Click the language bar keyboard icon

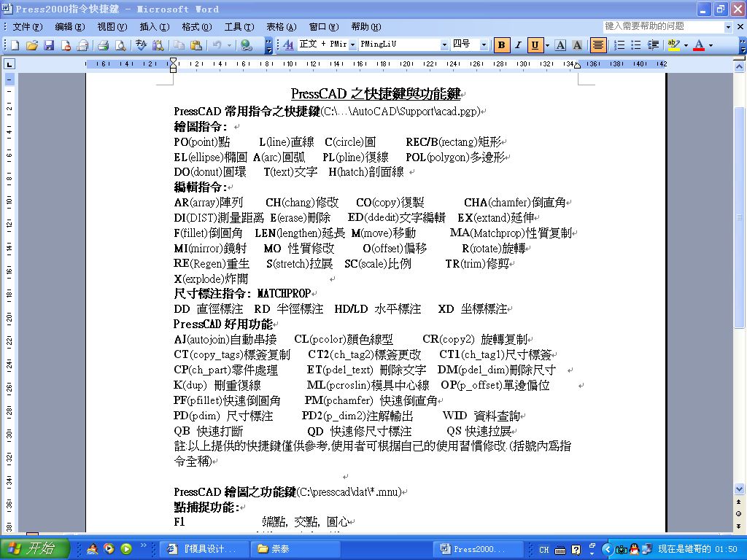pos(560,550)
